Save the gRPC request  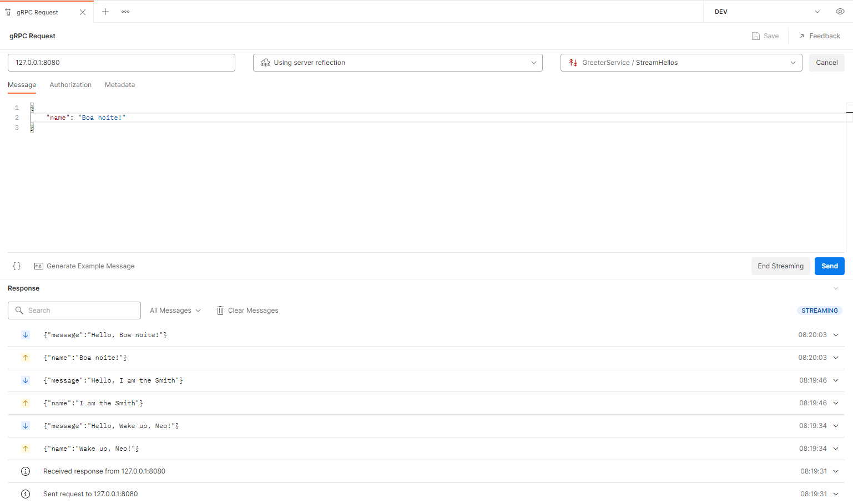[x=765, y=36]
